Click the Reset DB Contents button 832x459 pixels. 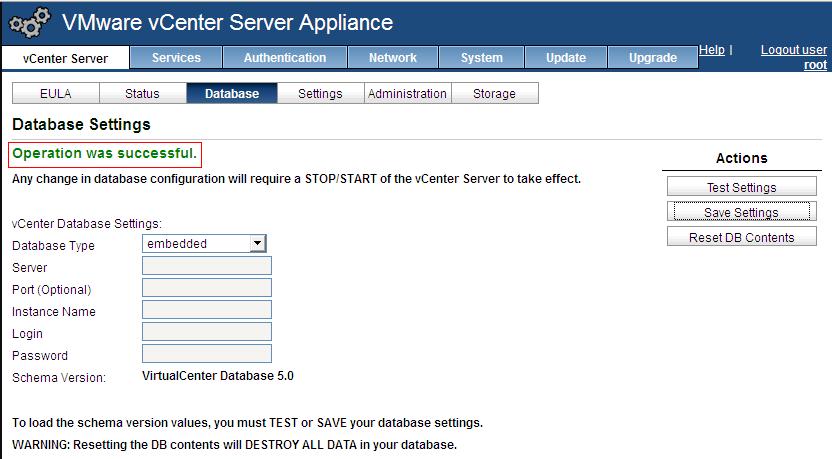point(741,237)
